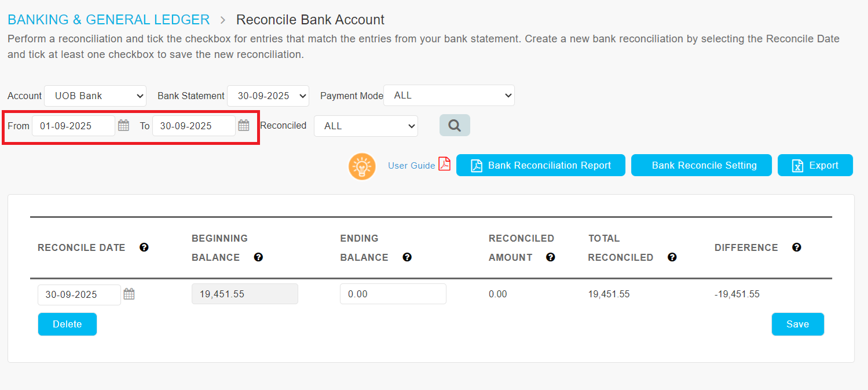Click the Ending Balance help question icon
This screenshot has height=390, width=868.
pos(407,257)
